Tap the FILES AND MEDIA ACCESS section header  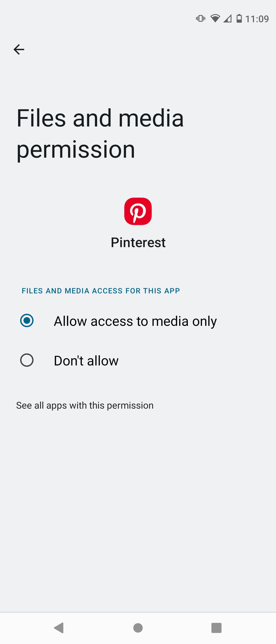pos(100,291)
